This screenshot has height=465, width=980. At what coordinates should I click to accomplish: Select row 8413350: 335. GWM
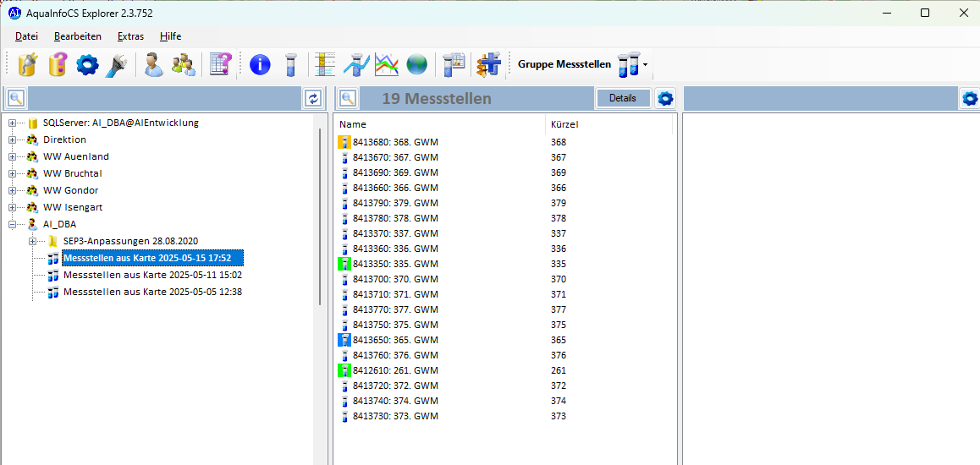pos(395,264)
